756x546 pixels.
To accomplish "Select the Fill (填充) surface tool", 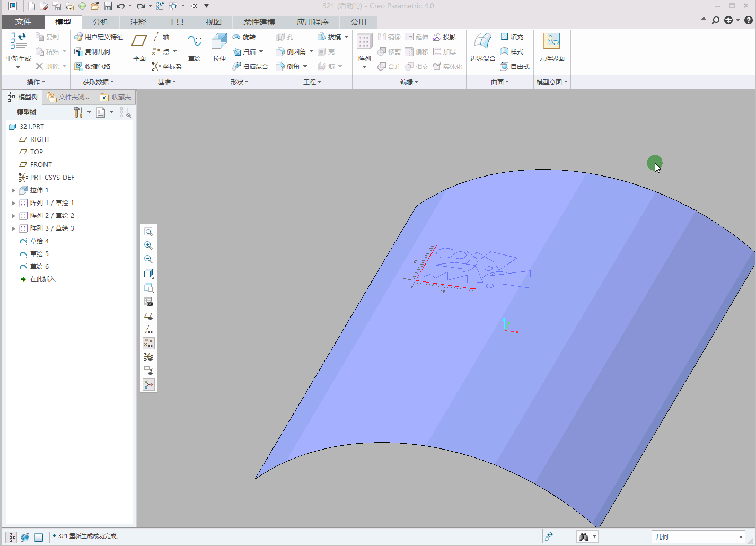I will 512,37.
